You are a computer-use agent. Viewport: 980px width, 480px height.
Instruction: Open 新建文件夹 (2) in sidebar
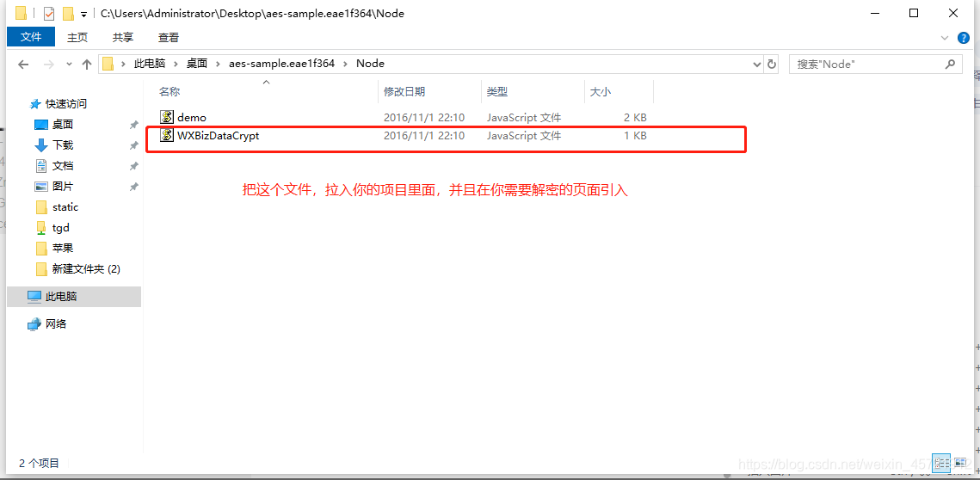tap(86, 268)
